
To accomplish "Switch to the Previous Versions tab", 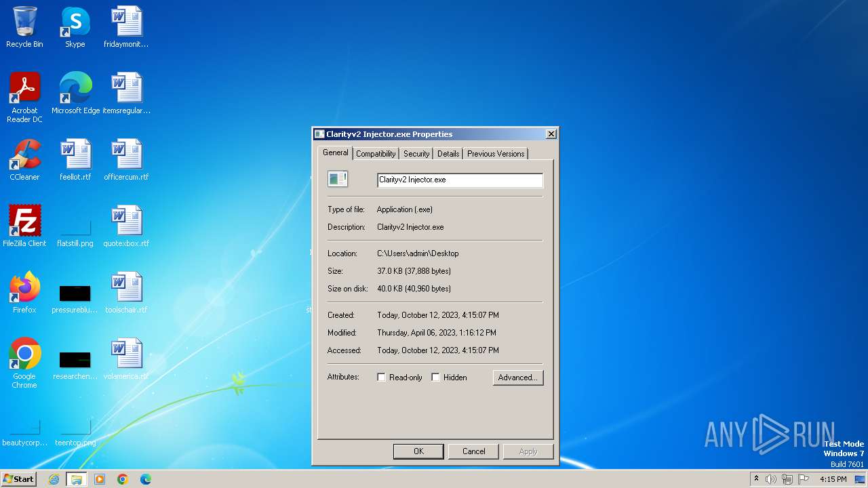I will [x=496, y=154].
